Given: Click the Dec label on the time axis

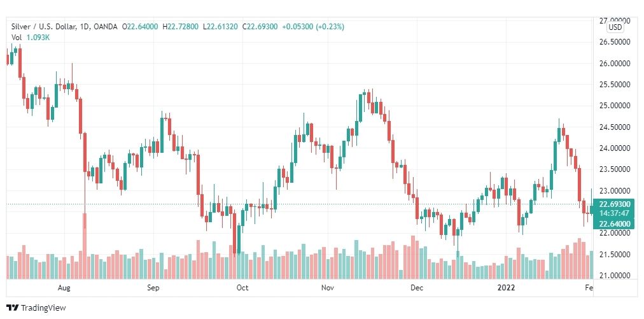Looking at the screenshot, I should [416, 288].
